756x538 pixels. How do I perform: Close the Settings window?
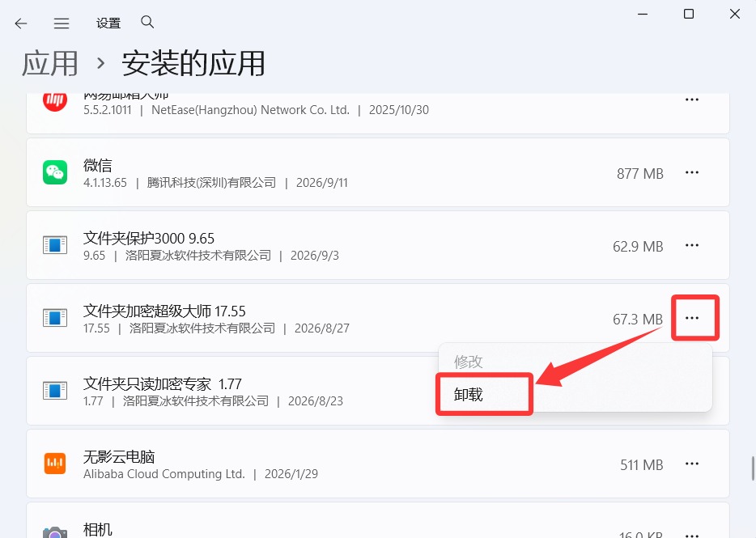click(x=735, y=14)
